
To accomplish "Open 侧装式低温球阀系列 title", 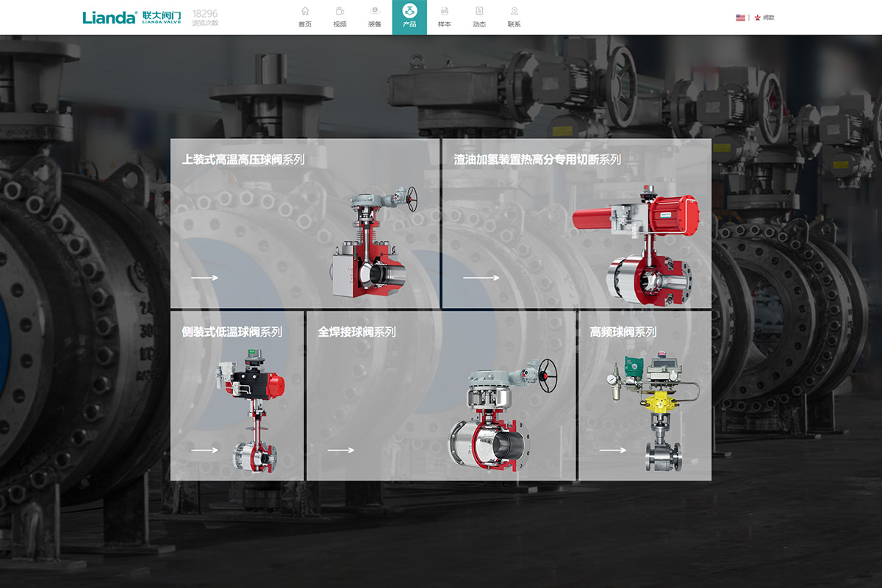I will pyautogui.click(x=232, y=332).
